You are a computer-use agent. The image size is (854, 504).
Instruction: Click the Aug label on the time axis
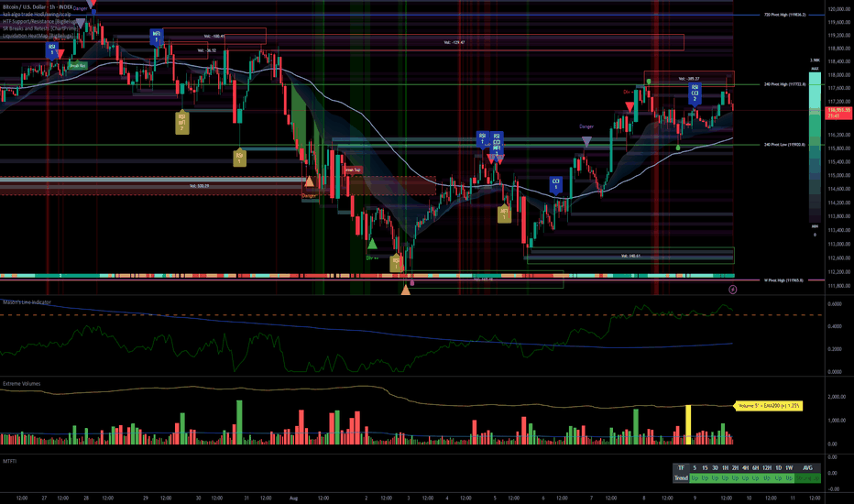(293, 498)
